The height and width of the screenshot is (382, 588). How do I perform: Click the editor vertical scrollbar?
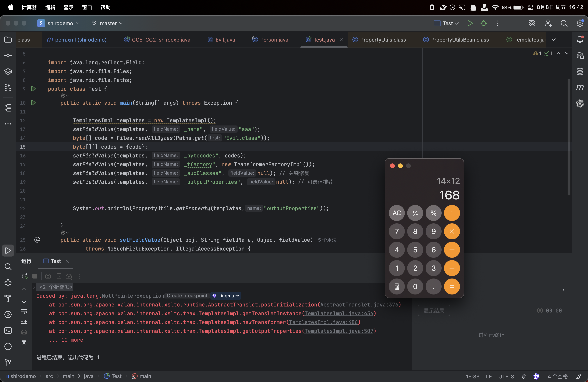coord(569,137)
